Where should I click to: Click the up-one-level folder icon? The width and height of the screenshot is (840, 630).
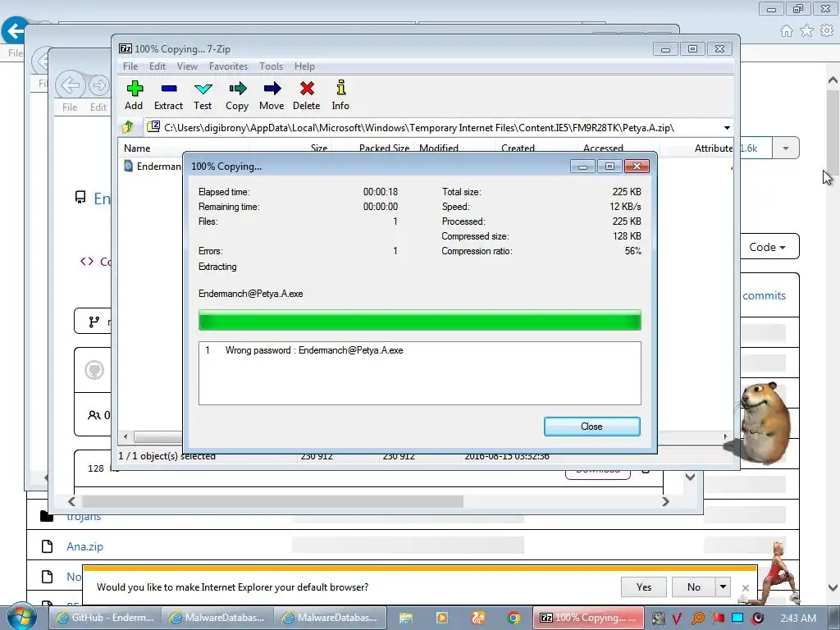point(128,127)
